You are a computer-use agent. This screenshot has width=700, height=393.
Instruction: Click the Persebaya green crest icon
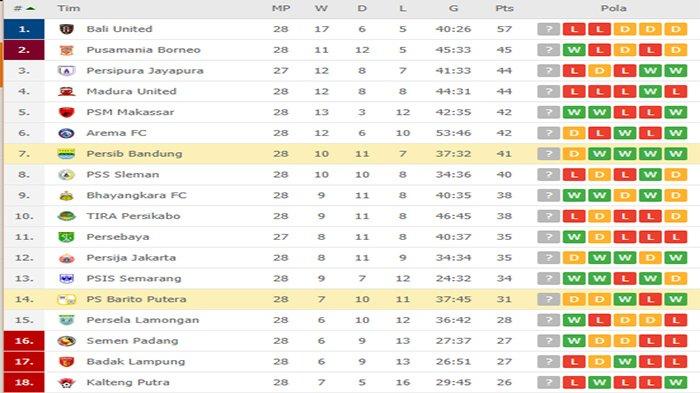point(67,237)
